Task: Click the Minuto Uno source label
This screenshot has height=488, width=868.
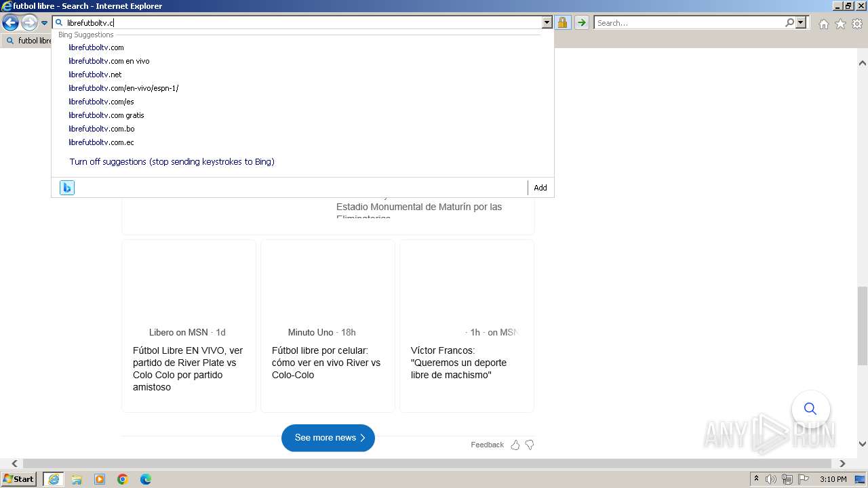Action: pyautogui.click(x=311, y=332)
